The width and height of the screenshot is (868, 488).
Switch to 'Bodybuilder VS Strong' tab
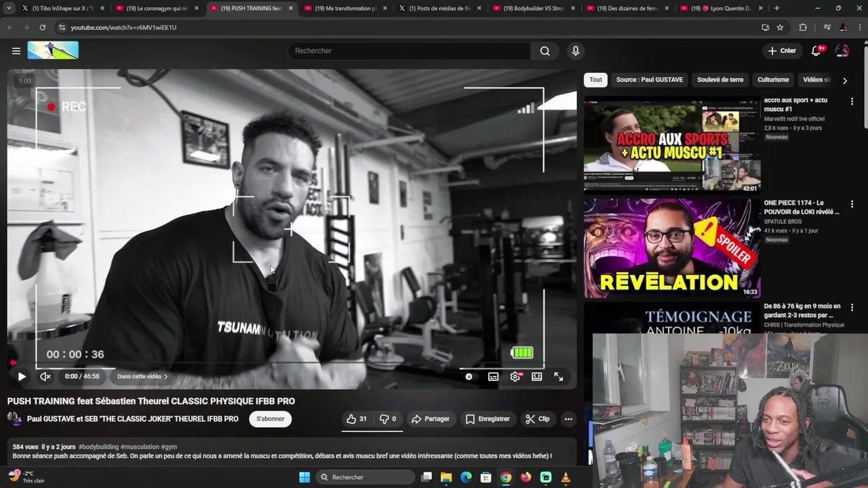(x=533, y=8)
